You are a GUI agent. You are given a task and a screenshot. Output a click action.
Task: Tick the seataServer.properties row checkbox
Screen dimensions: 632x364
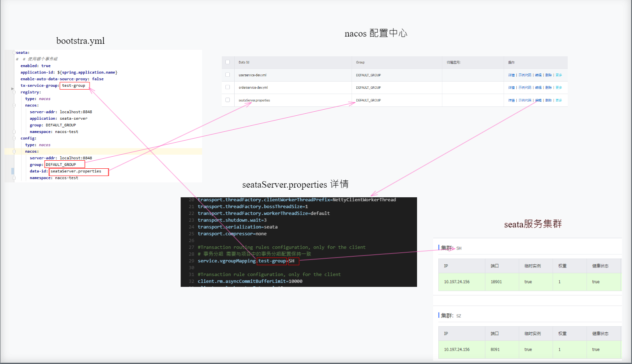coord(228,100)
